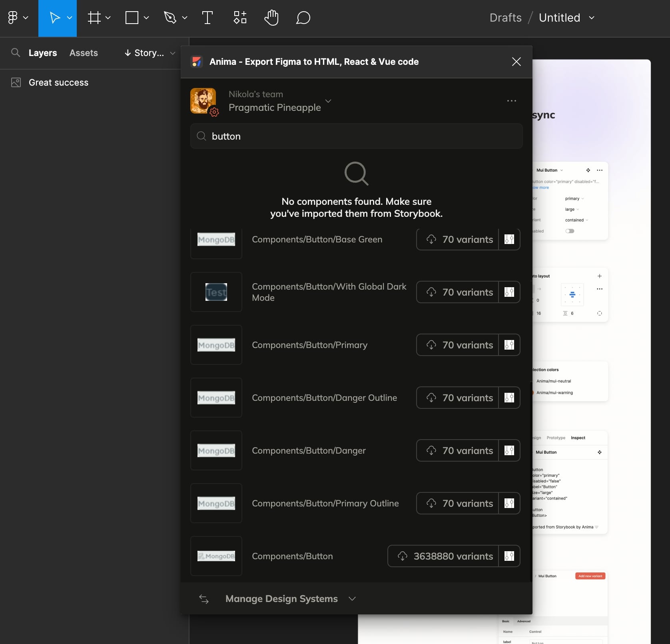Activate the Text tool
The image size is (670, 644).
point(207,18)
